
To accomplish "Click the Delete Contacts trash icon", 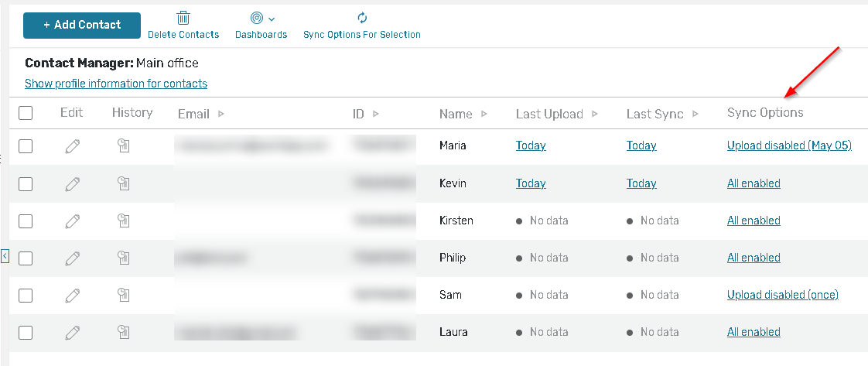I will coord(183,19).
